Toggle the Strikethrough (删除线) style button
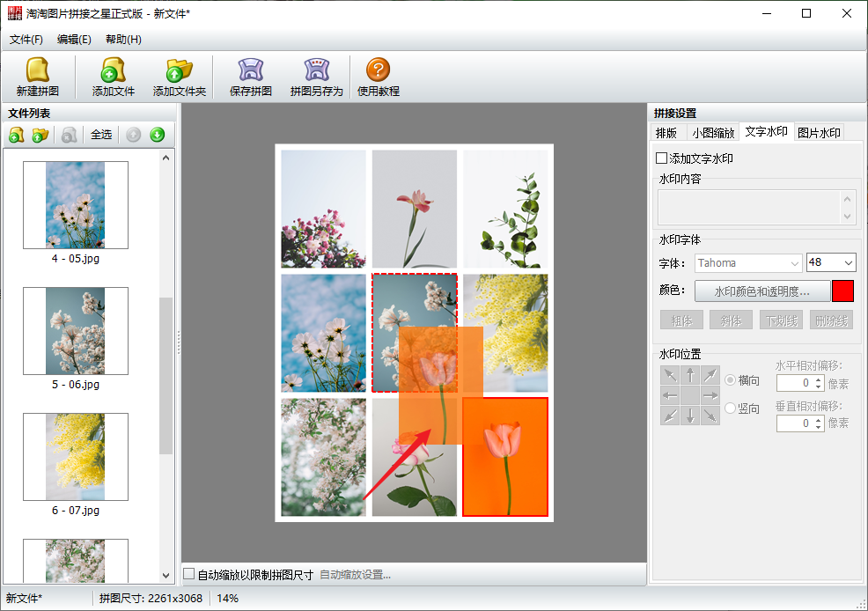The image size is (868, 611). pos(831,320)
